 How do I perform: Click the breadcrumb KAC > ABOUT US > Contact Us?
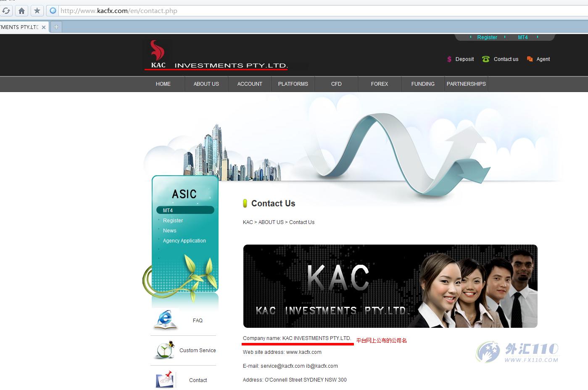[x=279, y=222]
